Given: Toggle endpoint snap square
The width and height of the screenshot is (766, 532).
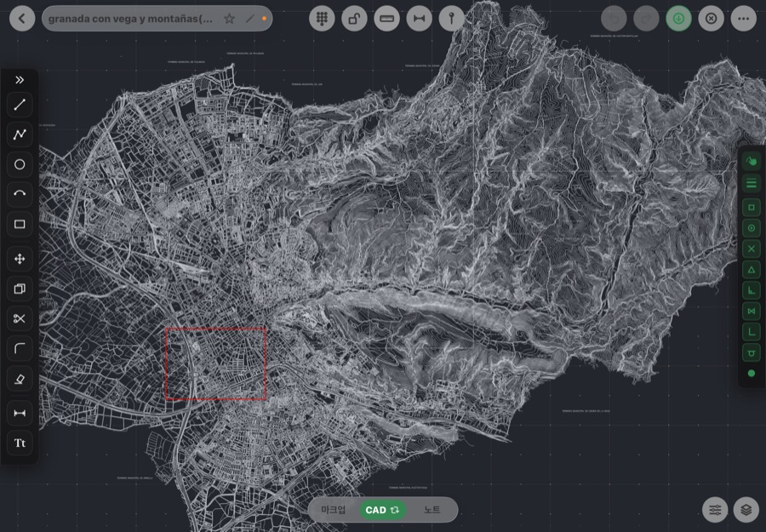Looking at the screenshot, I should click(752, 207).
